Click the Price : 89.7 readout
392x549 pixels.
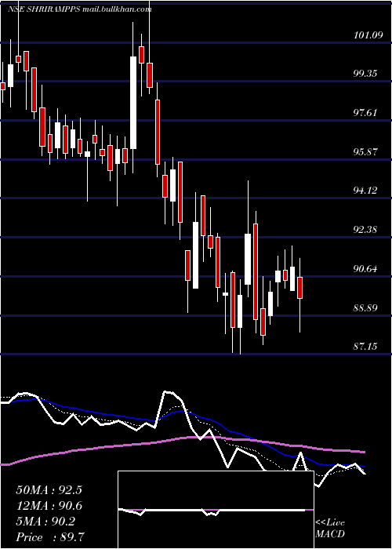[50, 537]
